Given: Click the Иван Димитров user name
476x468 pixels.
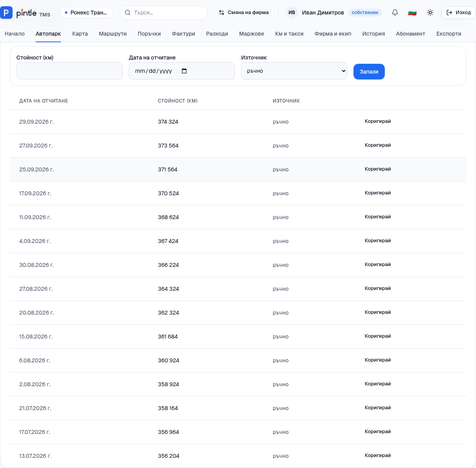Looking at the screenshot, I should [x=323, y=13].
